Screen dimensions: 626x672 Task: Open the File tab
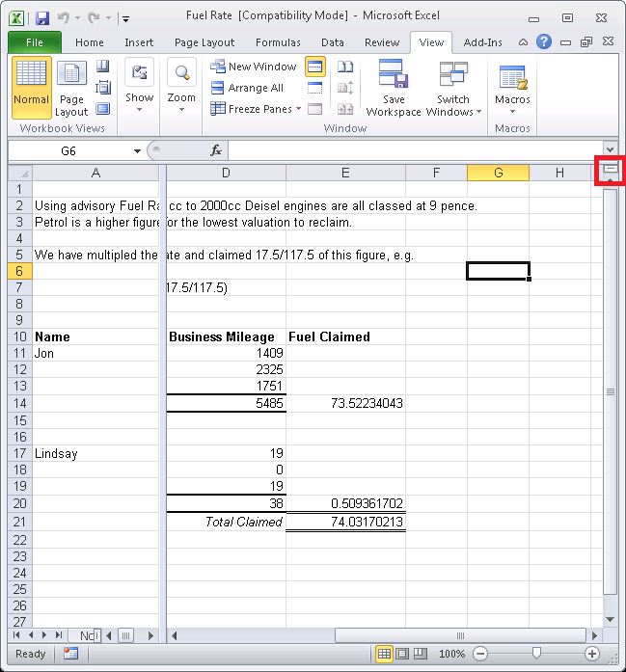click(34, 42)
